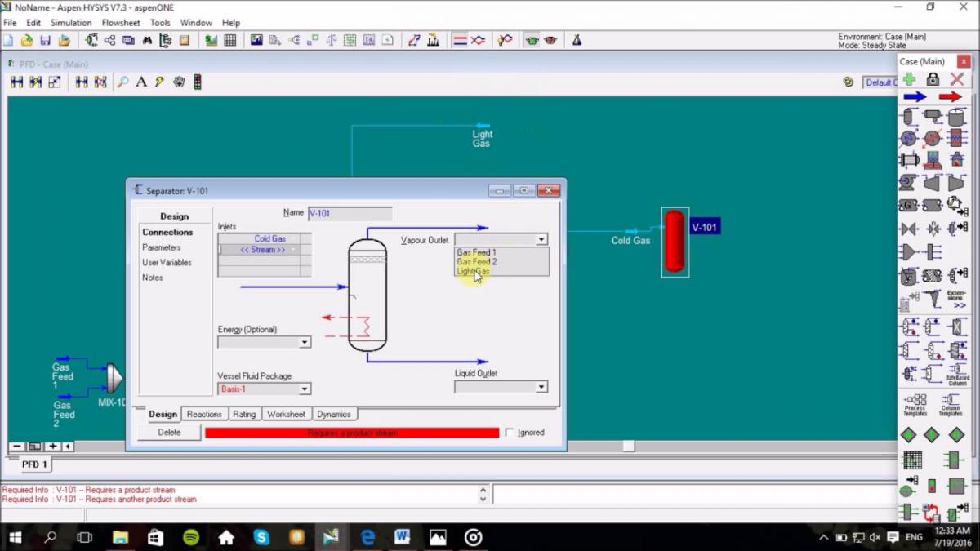
Task: Select the red energy stream arrow in palette
Action: coord(951,96)
